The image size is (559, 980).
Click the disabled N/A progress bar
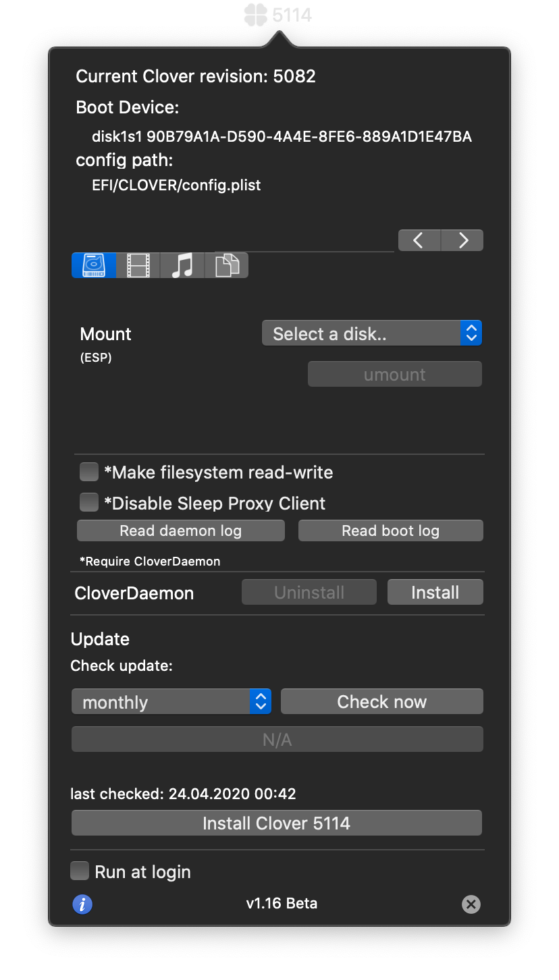coord(277,738)
